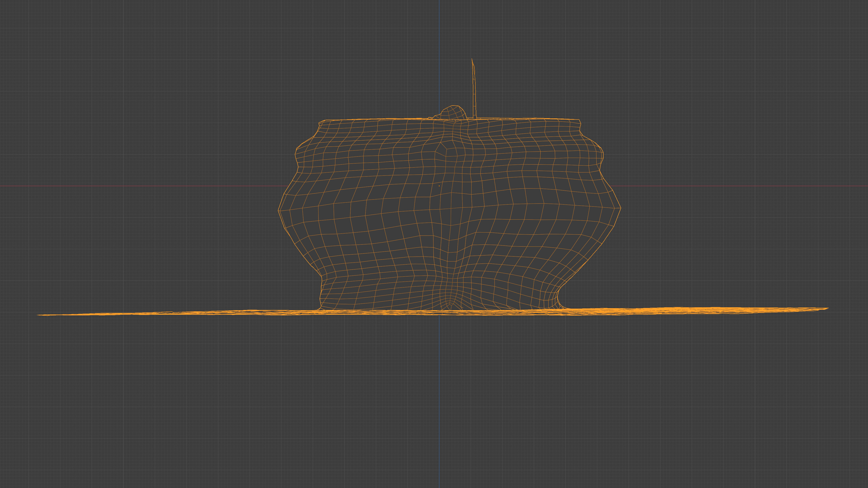
Task: Click the widest left point of the pot silhouette
Action: tap(279, 211)
